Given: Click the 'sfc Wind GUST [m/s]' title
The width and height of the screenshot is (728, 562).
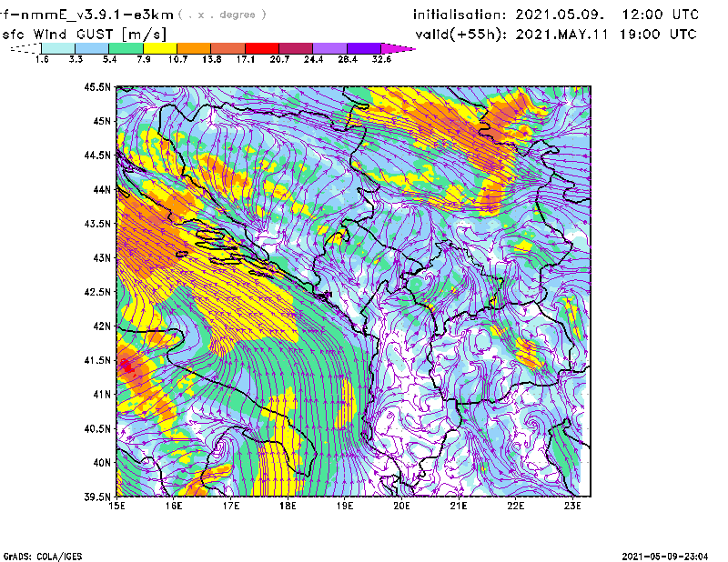Looking at the screenshot, I should pos(84,35).
